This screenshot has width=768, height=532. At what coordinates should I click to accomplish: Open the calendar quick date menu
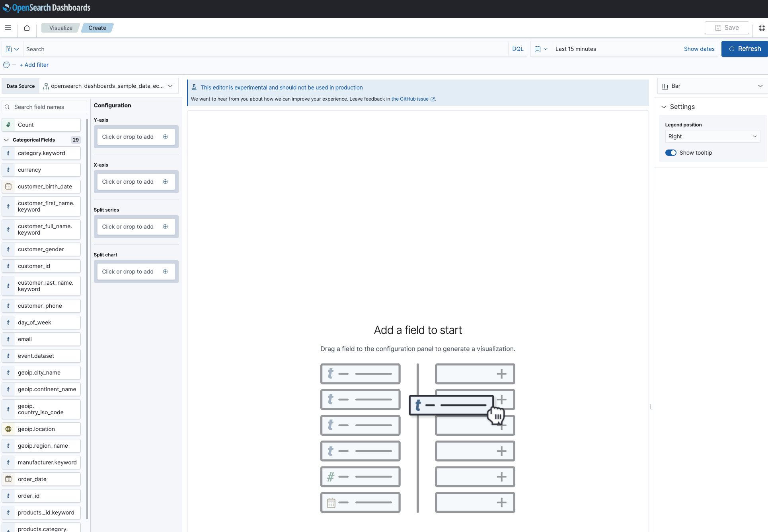[541, 49]
